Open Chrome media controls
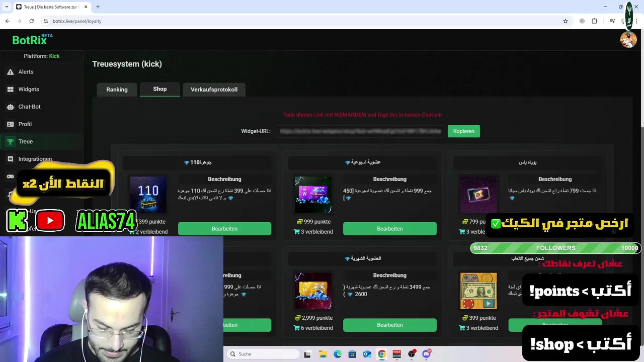Viewport: 644px width, 362px height. point(612,21)
